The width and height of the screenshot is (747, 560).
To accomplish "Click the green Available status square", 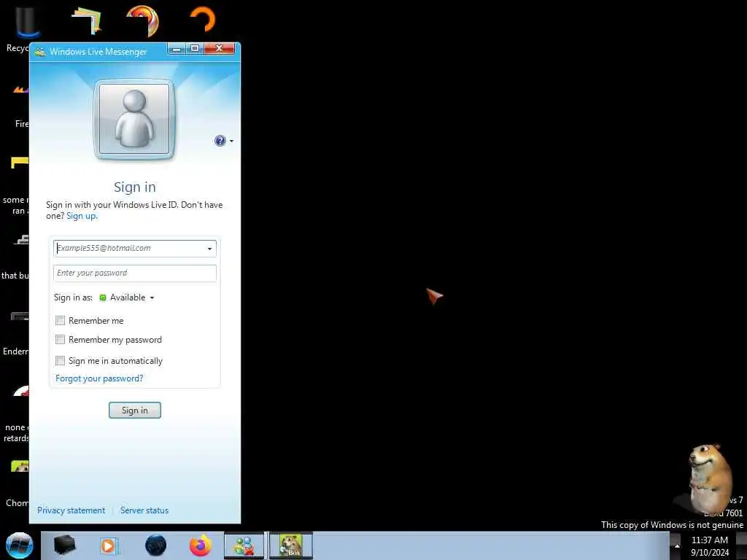I will pyautogui.click(x=102, y=297).
